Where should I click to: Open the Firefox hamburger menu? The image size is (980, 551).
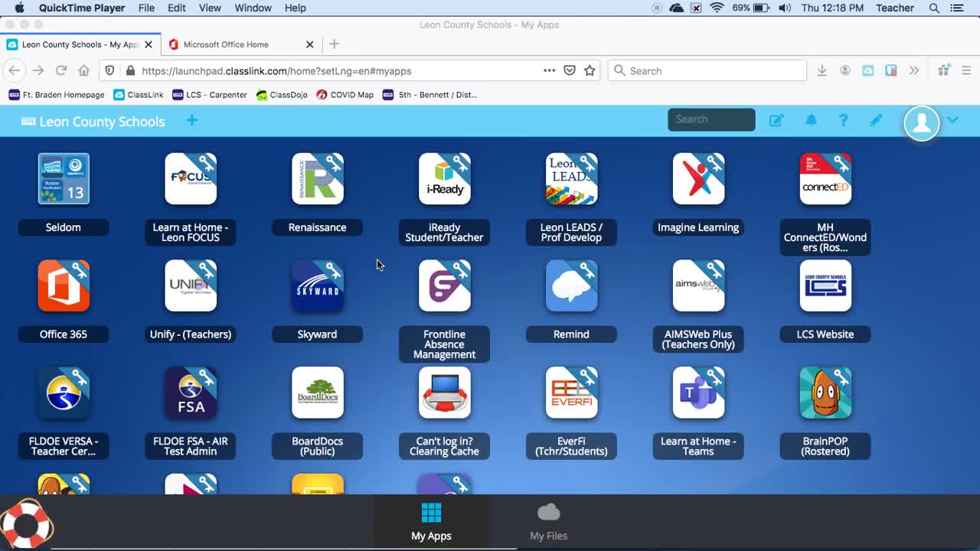965,70
